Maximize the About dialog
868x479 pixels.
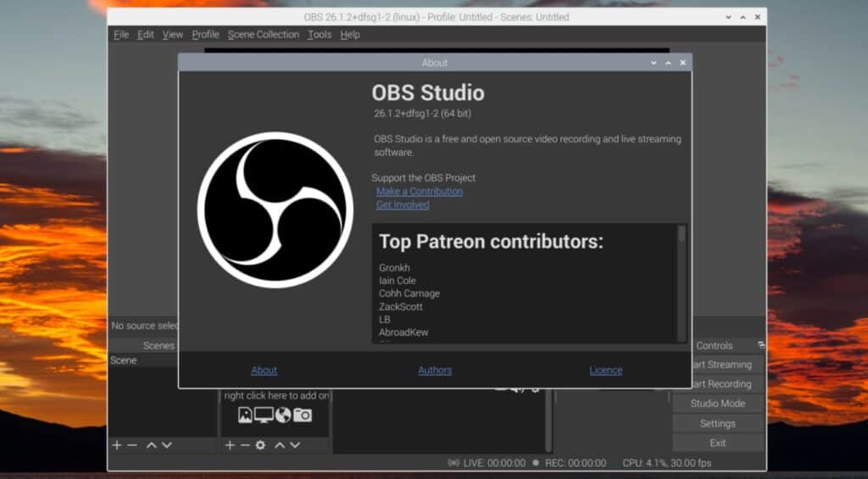pos(668,63)
